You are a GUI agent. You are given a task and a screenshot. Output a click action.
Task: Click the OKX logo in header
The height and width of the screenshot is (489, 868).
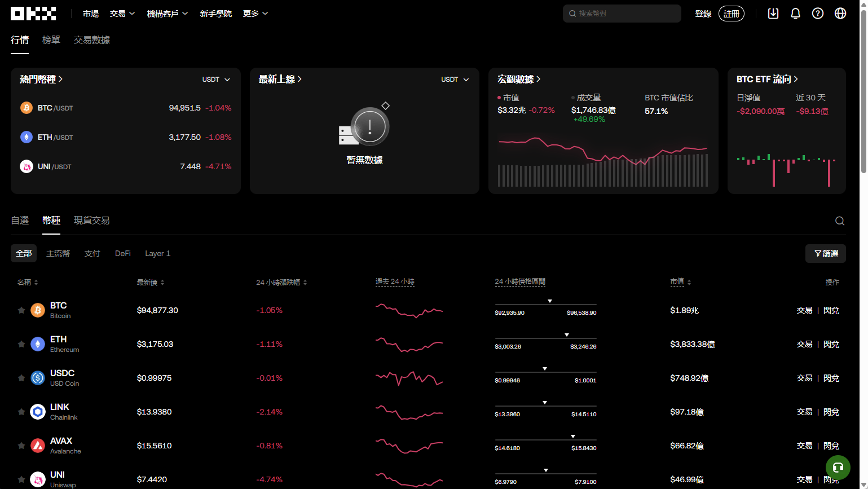point(33,14)
